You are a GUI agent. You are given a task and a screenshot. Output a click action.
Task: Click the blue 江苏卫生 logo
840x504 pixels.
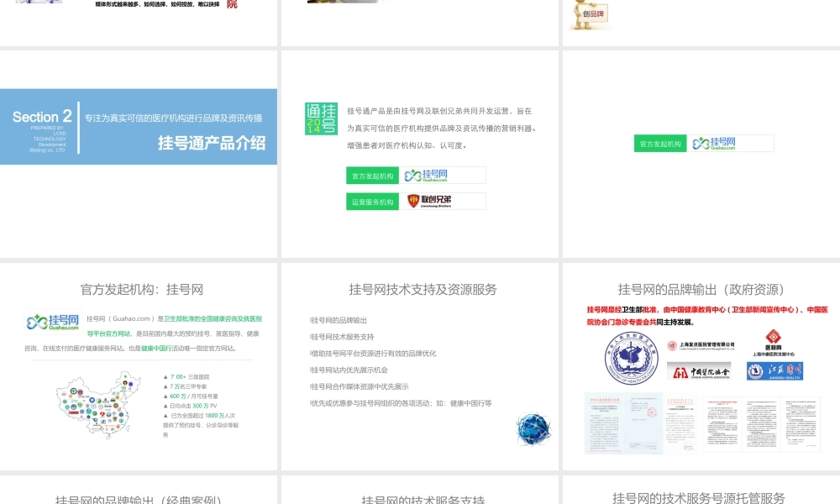774,371
